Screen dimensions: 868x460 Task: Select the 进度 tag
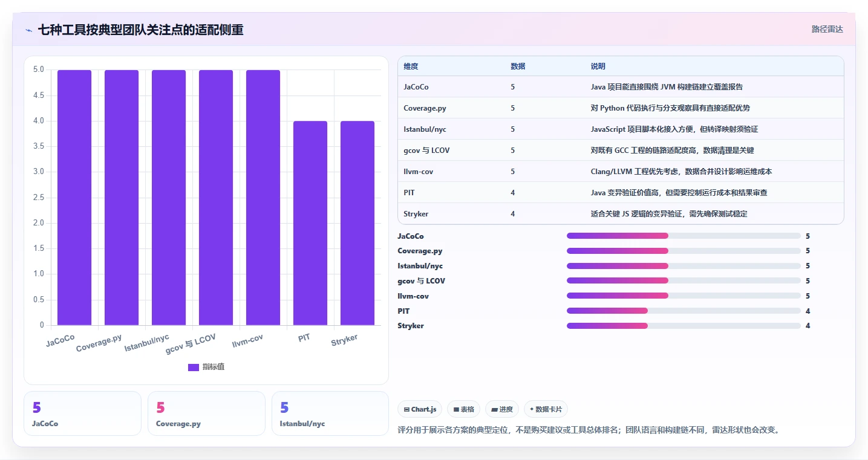(x=502, y=409)
